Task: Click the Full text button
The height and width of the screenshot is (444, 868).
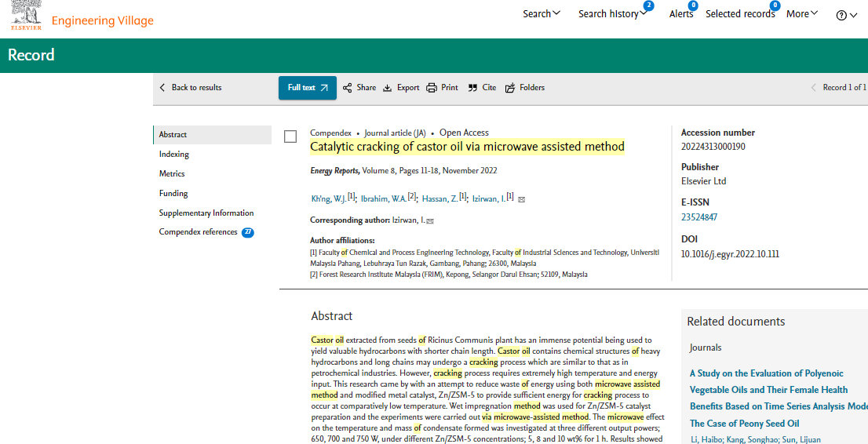Action: point(307,88)
